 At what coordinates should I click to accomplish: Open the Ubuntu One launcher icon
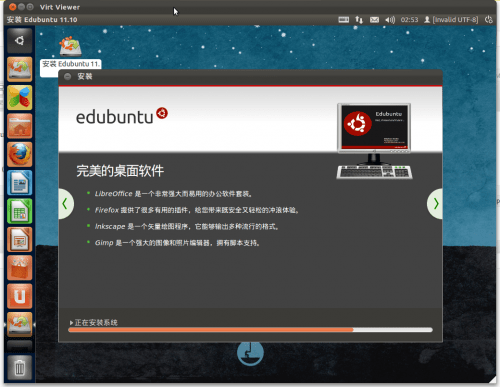pos(20,296)
